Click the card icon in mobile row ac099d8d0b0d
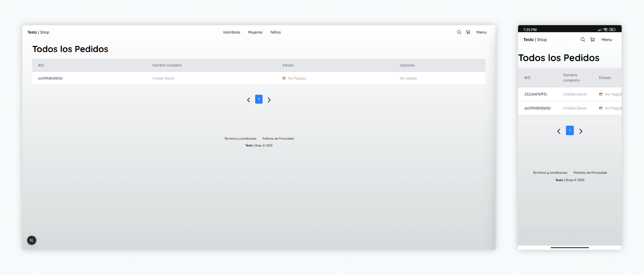The image size is (644, 275). [601, 108]
